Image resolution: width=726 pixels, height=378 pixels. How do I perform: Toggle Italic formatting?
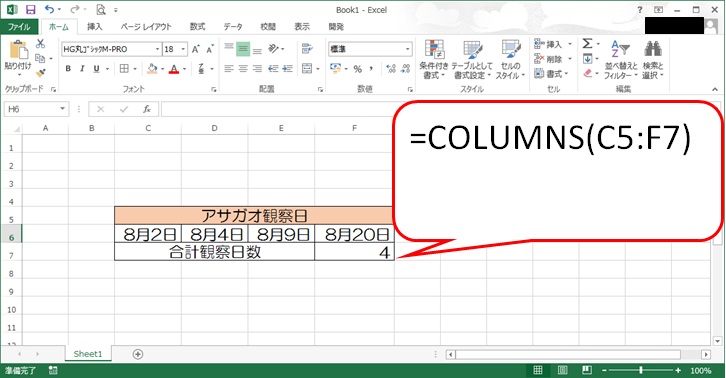[82, 69]
